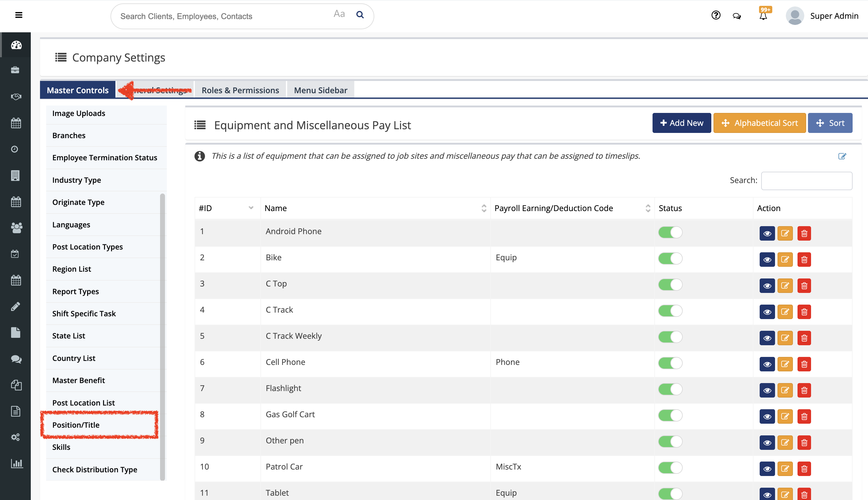The image size is (868, 500).
Task: Delete the Bike row with trash icon
Action: click(x=804, y=260)
